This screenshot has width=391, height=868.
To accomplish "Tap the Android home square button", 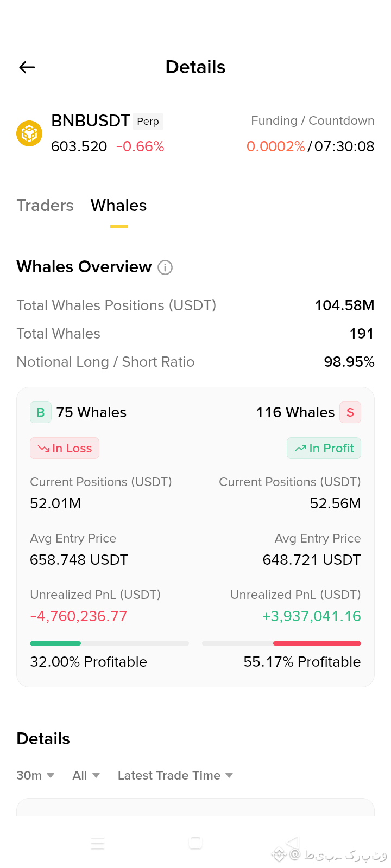I will [195, 843].
